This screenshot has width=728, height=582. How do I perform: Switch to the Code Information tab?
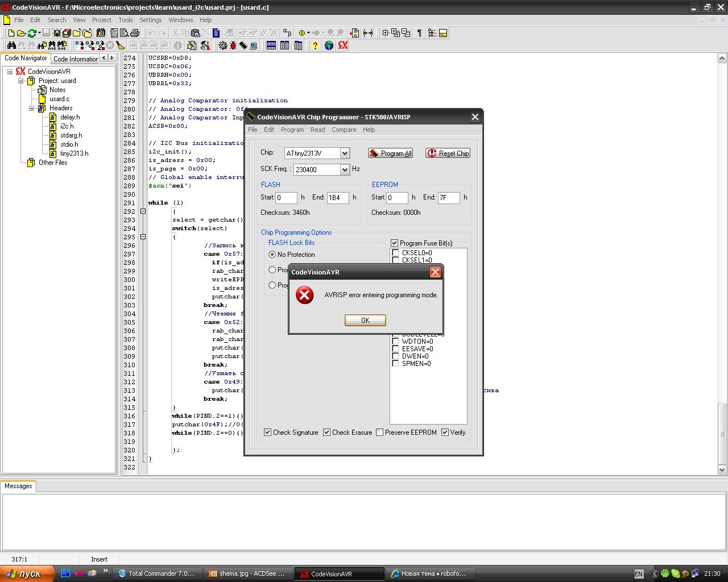(75, 59)
